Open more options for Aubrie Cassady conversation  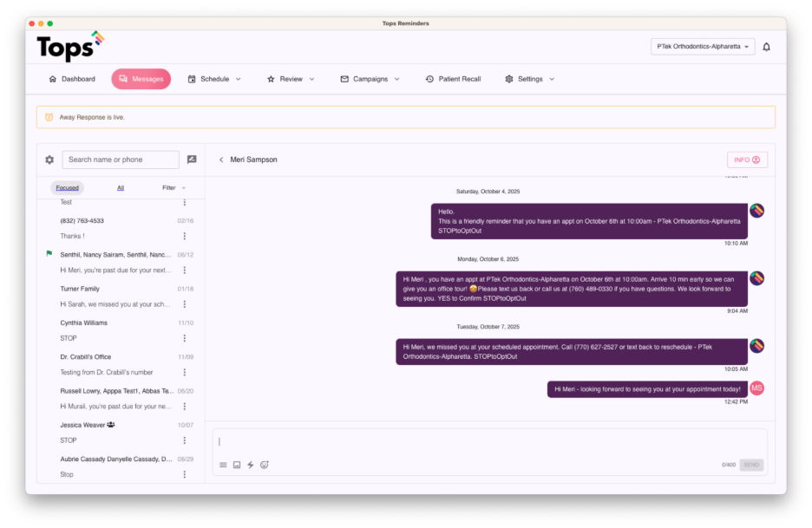(x=185, y=475)
